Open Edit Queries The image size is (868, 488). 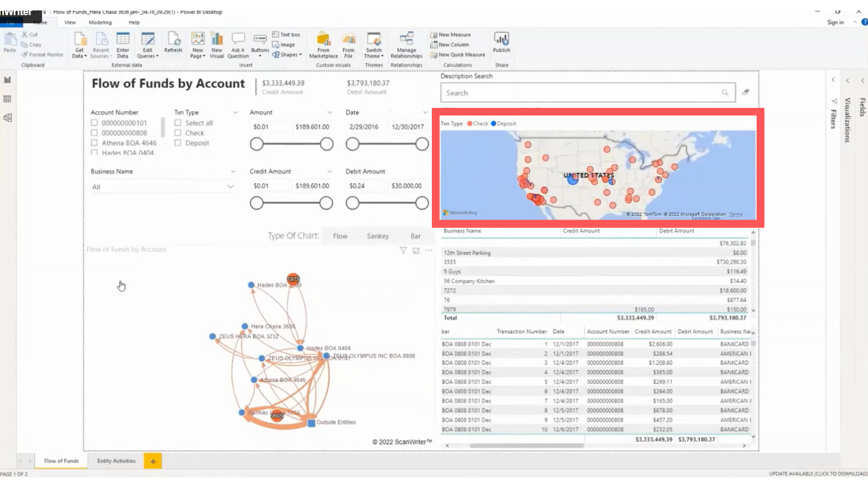(148, 39)
